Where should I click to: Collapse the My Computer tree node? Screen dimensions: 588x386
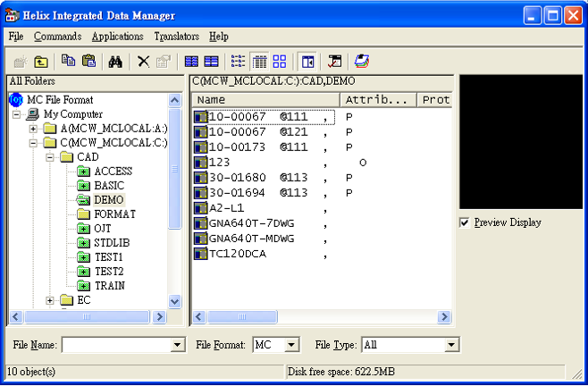coord(16,114)
